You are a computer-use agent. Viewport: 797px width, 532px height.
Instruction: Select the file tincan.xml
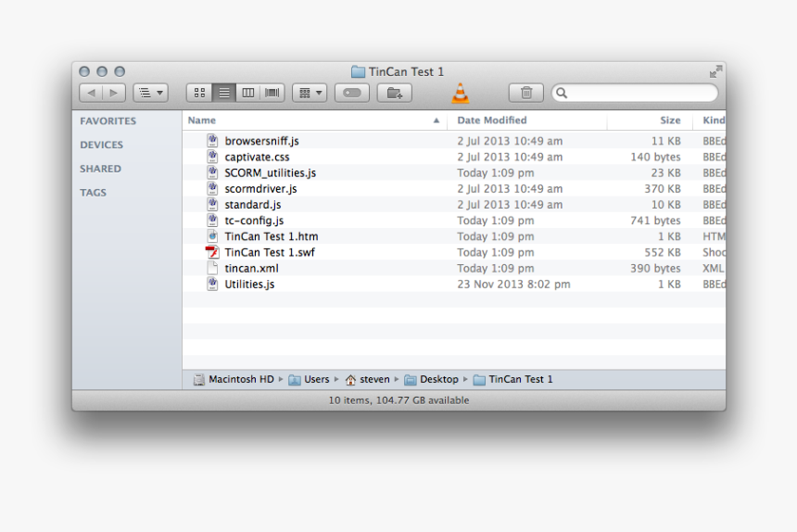[x=454, y=268]
